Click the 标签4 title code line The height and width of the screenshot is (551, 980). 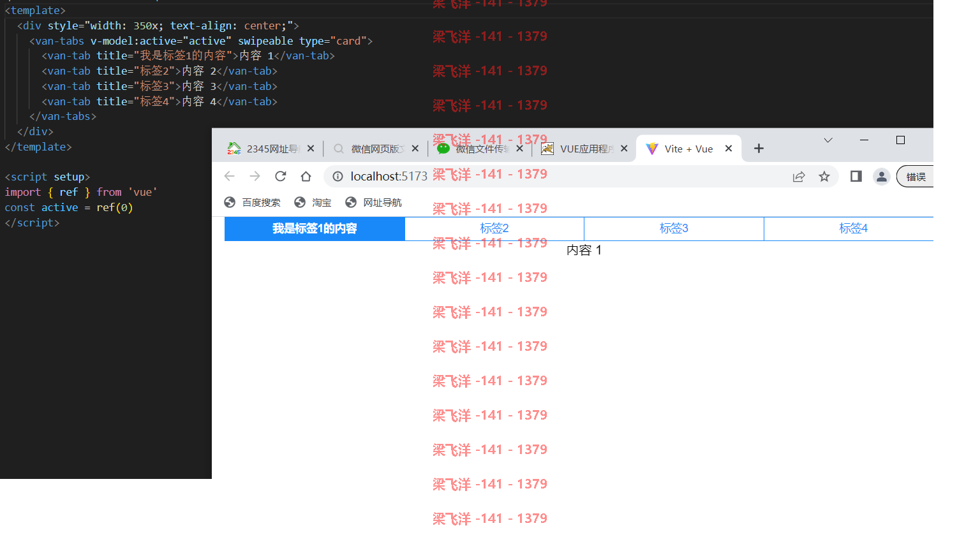160,101
